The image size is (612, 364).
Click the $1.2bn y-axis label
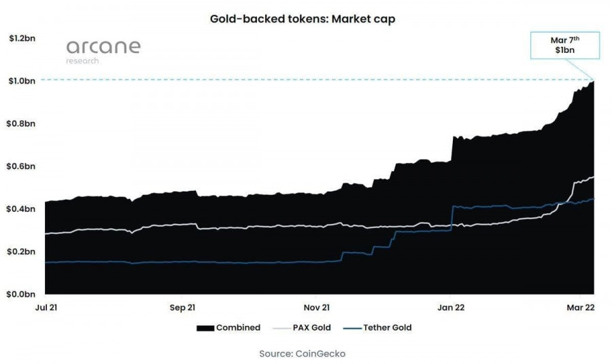click(22, 38)
